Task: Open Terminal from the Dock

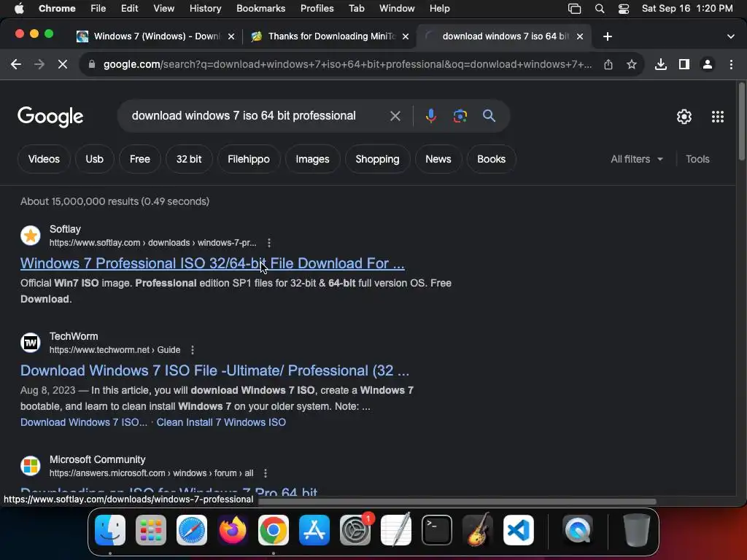Action: [x=437, y=530]
